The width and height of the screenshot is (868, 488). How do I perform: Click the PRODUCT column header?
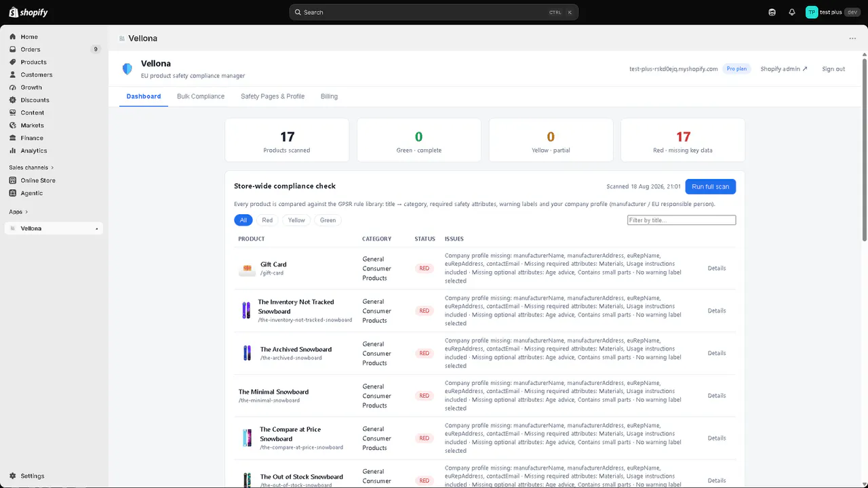(252, 239)
